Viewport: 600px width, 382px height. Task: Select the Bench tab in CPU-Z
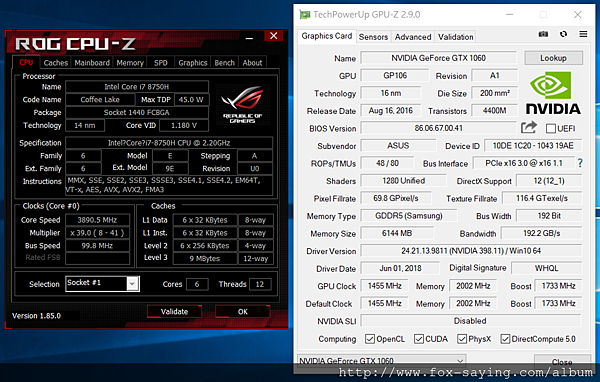tap(225, 63)
